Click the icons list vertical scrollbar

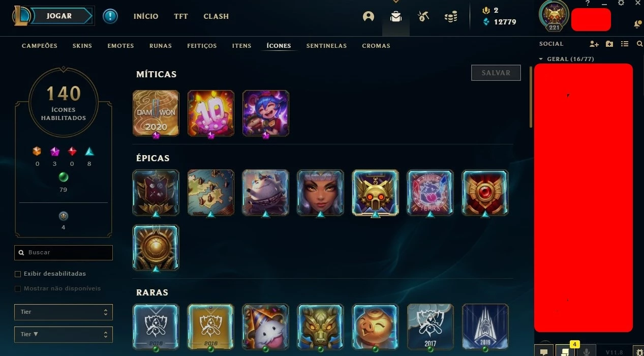point(531,97)
